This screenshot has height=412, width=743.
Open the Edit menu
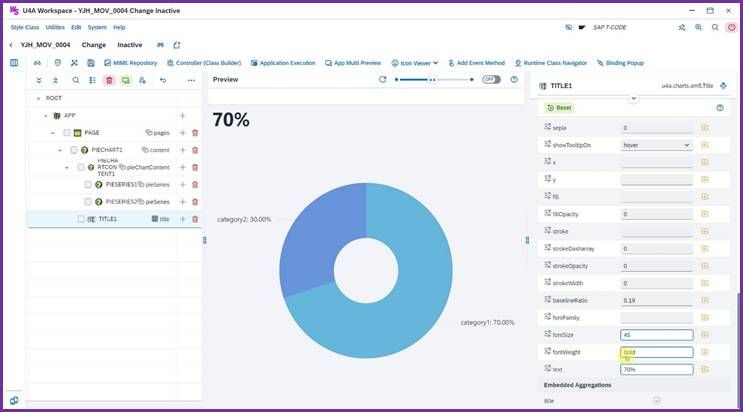click(x=76, y=27)
